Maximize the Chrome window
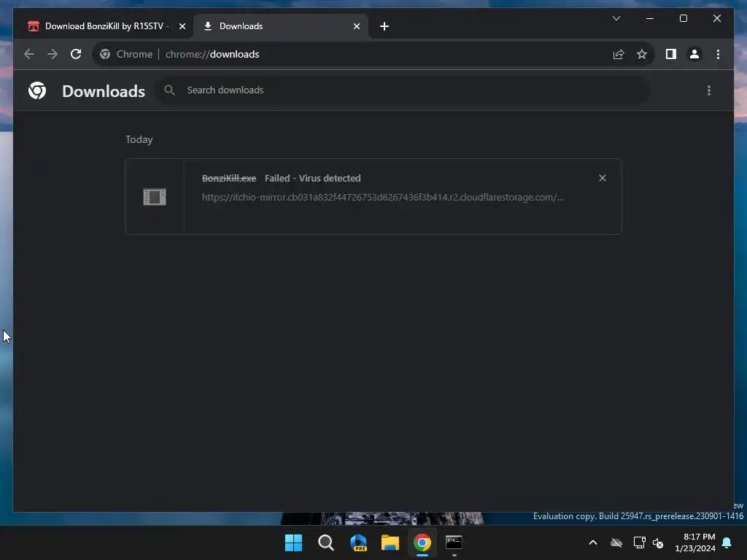The image size is (747, 560). [683, 18]
